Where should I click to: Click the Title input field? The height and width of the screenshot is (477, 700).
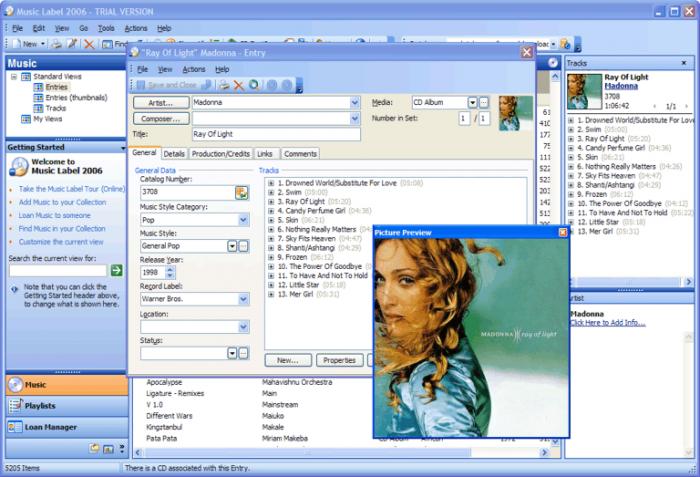coord(276,134)
